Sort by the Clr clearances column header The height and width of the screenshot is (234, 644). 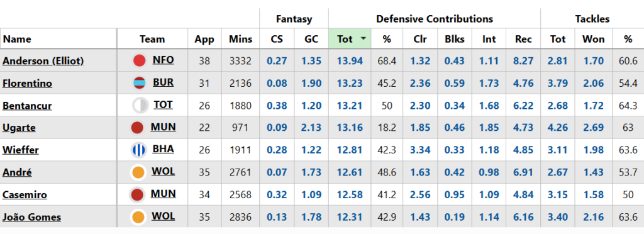[x=420, y=39]
